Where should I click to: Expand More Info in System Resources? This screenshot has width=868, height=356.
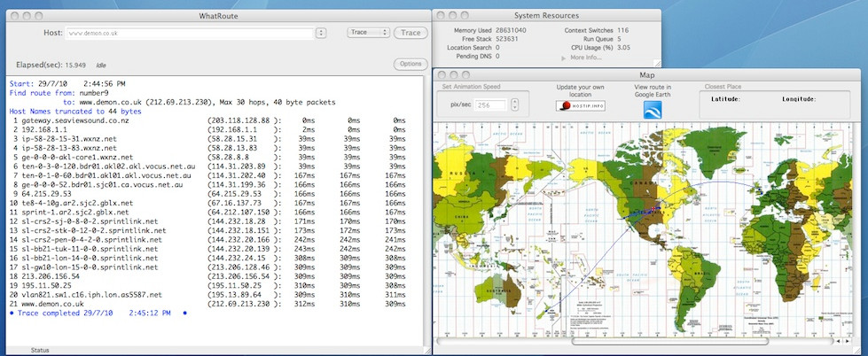[582, 58]
